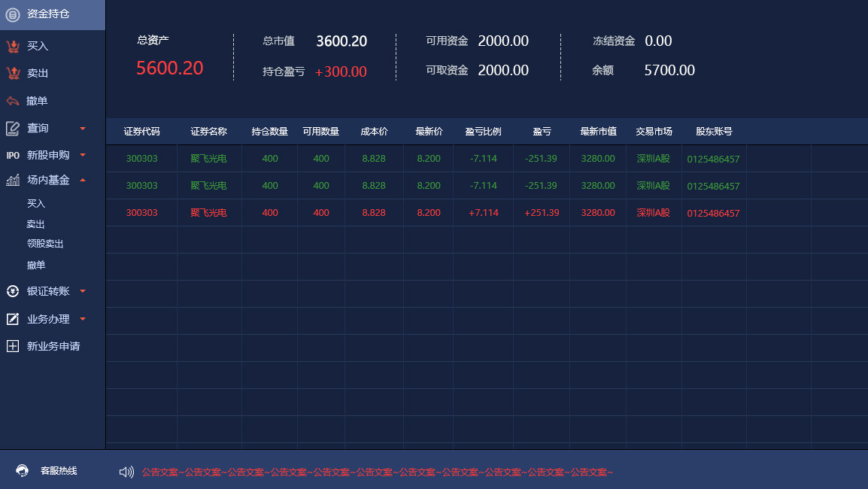The width and height of the screenshot is (868, 489).
Task: Click the 卖出 (Sell) icon in sidebar
Action: pos(12,73)
